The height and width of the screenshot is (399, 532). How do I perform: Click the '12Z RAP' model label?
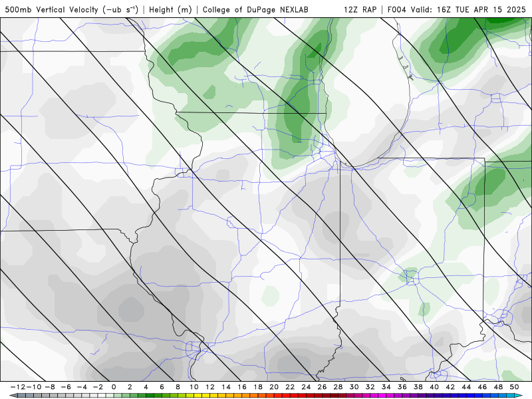click(x=360, y=9)
